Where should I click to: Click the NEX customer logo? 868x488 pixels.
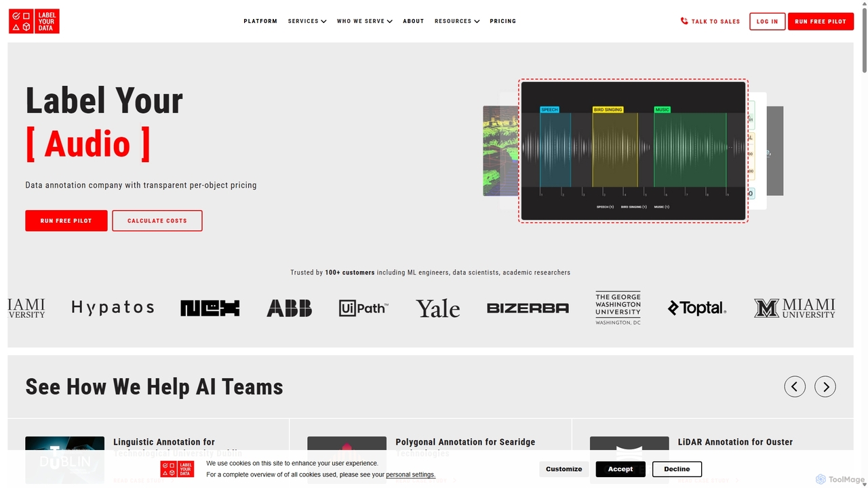pos(210,308)
